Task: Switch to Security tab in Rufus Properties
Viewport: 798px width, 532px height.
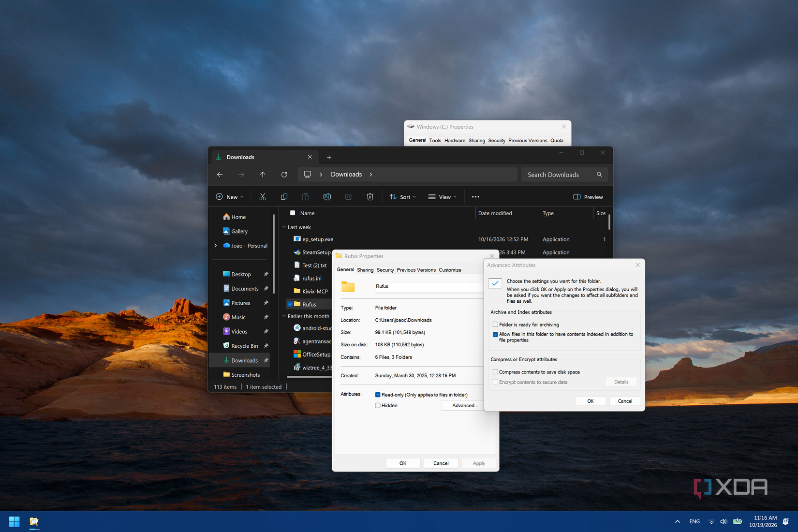Action: pyautogui.click(x=385, y=270)
